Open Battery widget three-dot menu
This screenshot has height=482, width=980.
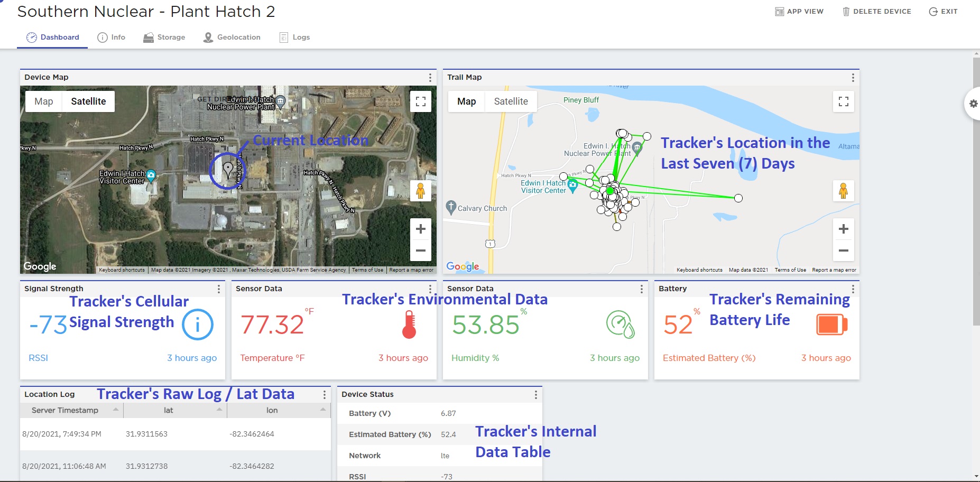click(853, 289)
